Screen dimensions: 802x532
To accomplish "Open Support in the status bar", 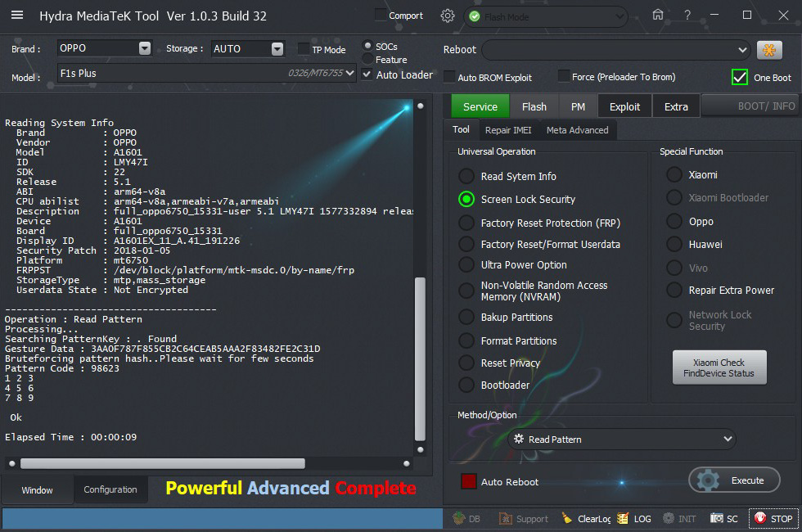I will pos(523,519).
